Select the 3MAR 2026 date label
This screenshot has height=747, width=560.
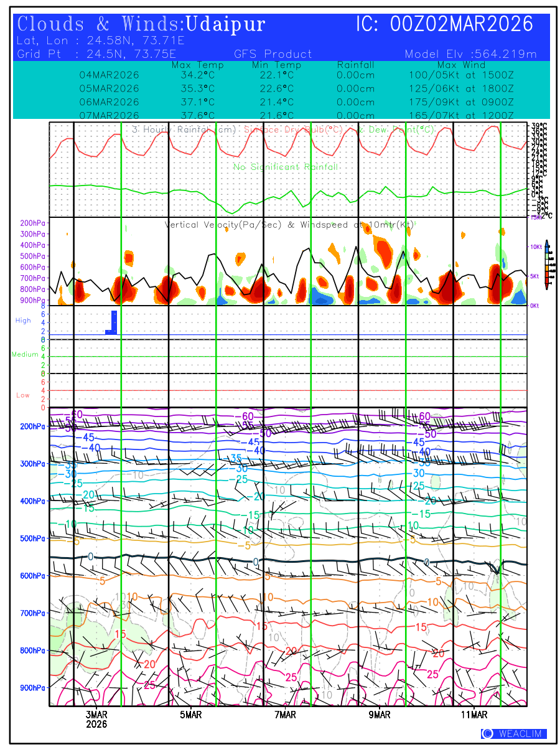click(x=97, y=720)
